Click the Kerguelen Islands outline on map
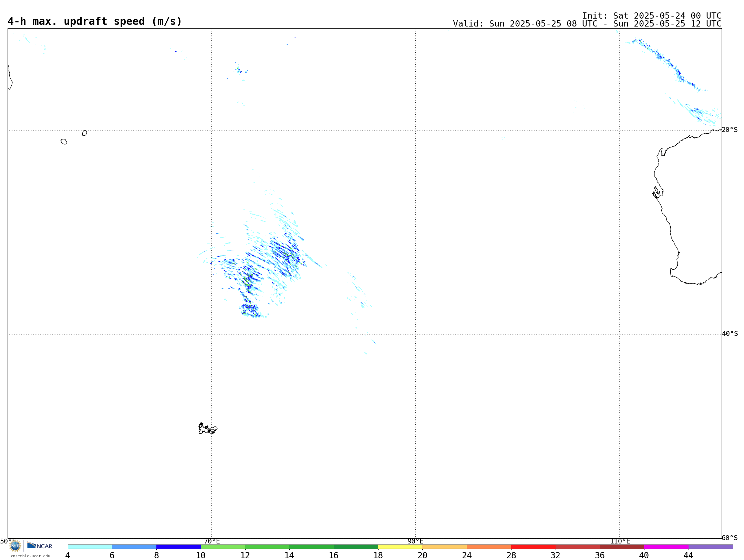This screenshot has width=744, height=560. [x=208, y=428]
